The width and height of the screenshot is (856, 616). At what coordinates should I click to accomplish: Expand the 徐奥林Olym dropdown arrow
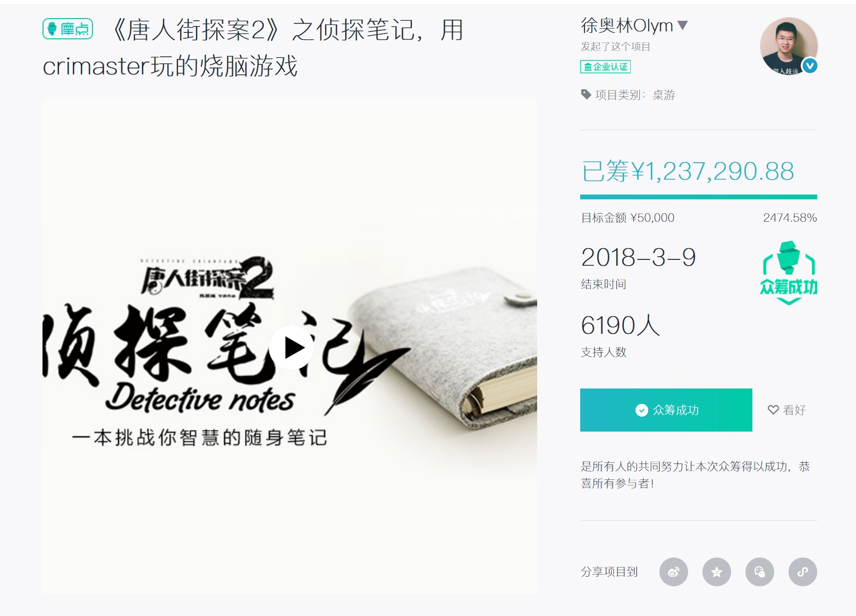coord(683,25)
